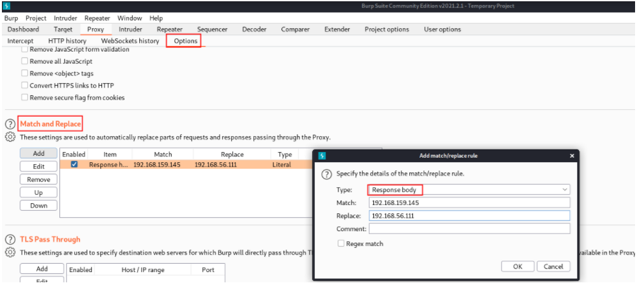The width and height of the screenshot is (644, 290).
Task: Toggle Remove <object> tags option
Action: click(x=25, y=73)
